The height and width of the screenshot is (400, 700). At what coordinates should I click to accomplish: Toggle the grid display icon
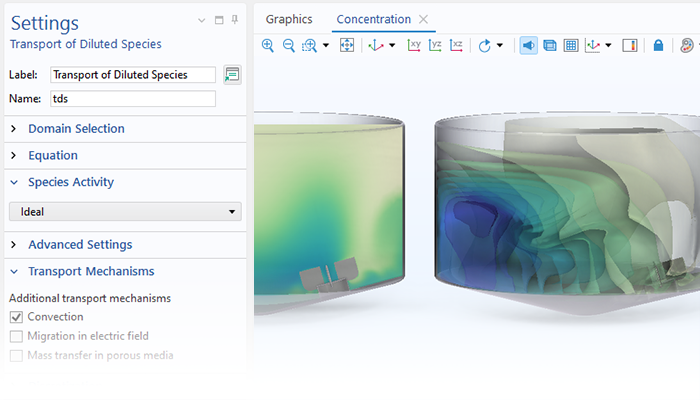(x=571, y=45)
